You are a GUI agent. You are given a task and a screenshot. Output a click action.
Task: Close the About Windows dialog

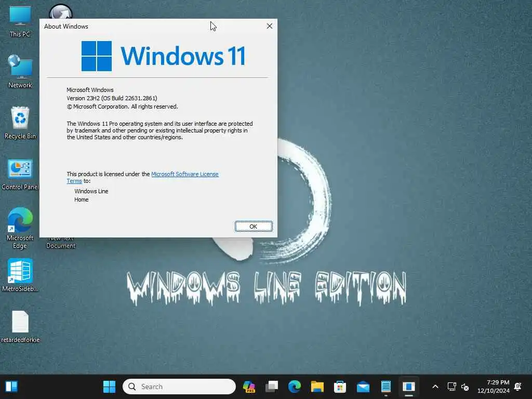point(270,26)
